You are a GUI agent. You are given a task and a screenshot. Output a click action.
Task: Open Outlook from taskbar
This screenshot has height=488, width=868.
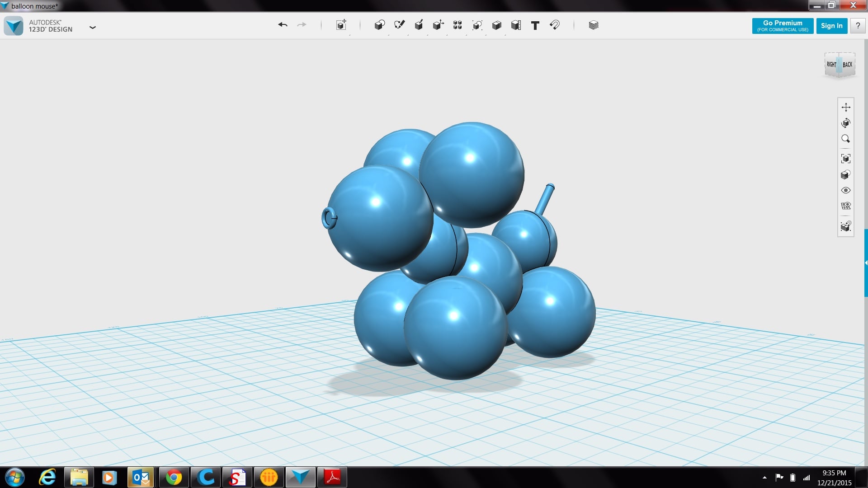(141, 477)
